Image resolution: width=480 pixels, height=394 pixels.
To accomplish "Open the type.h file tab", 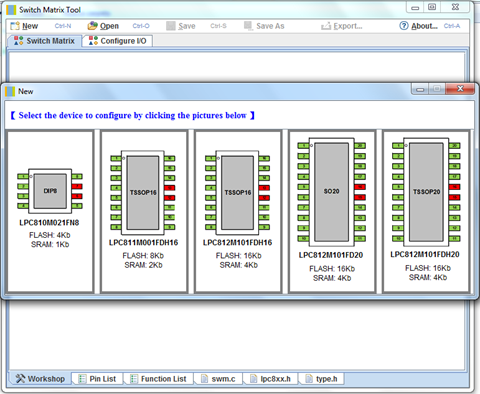I will tap(321, 379).
